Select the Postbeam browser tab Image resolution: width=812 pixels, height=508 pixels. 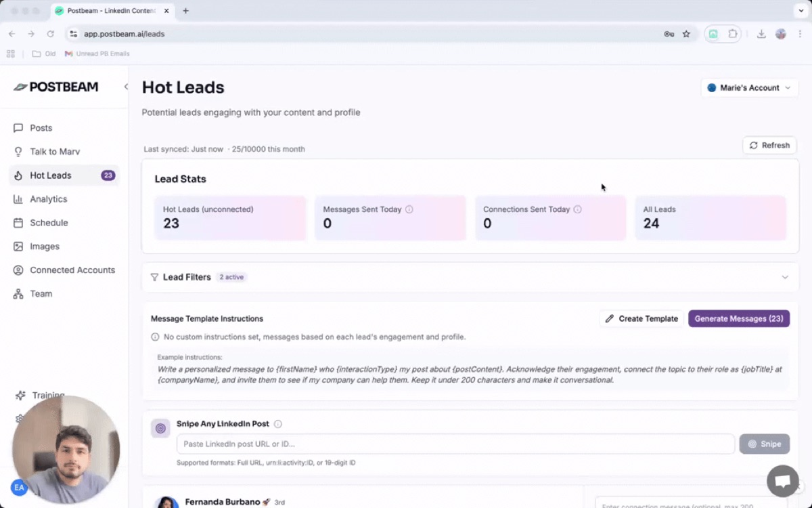[x=112, y=11]
